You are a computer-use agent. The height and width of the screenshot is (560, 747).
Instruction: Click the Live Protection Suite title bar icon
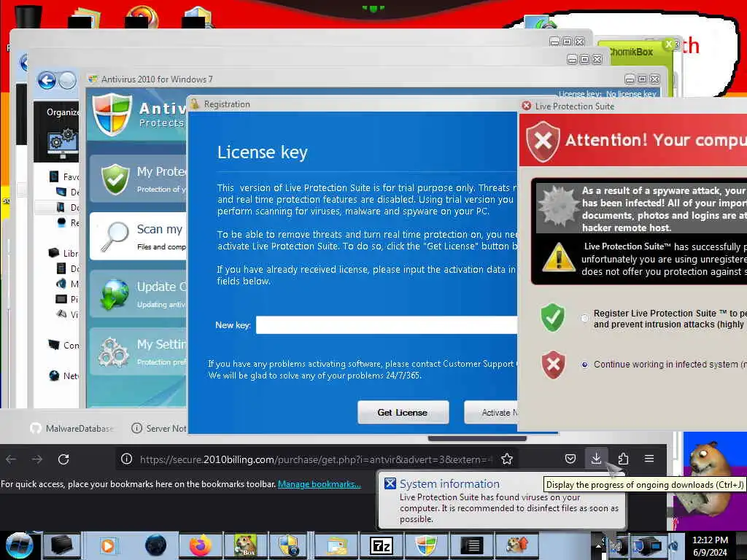(x=527, y=106)
